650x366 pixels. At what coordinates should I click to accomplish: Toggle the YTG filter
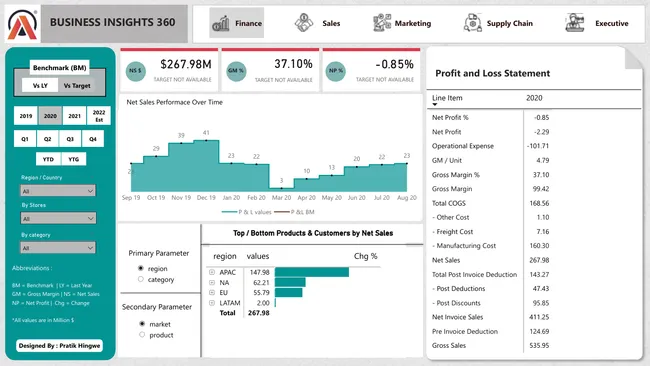74,159
